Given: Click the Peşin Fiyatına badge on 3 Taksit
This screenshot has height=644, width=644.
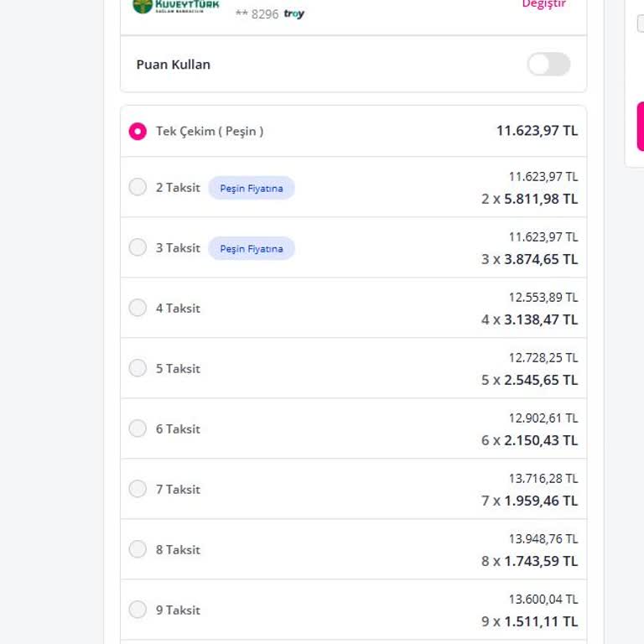Looking at the screenshot, I should coord(252,248).
